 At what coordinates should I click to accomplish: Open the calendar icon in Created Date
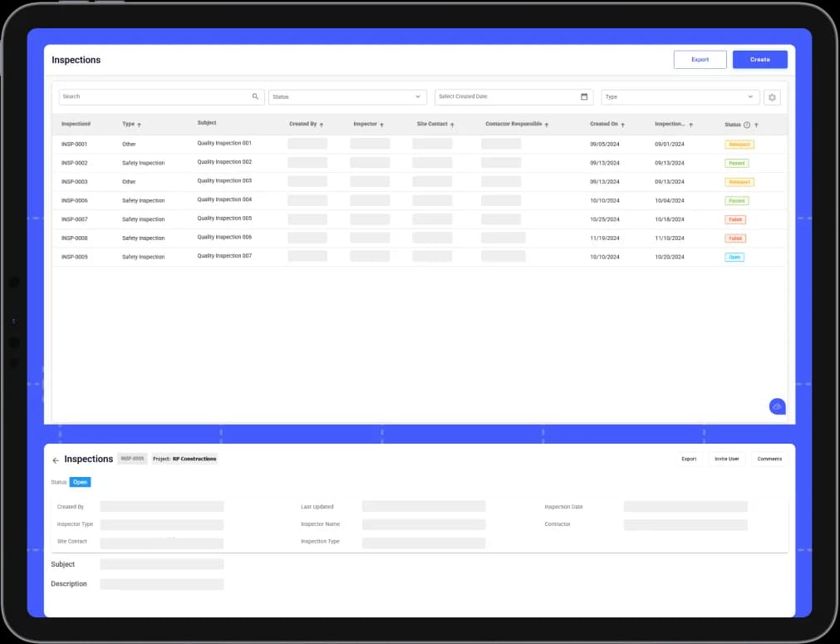[584, 96]
